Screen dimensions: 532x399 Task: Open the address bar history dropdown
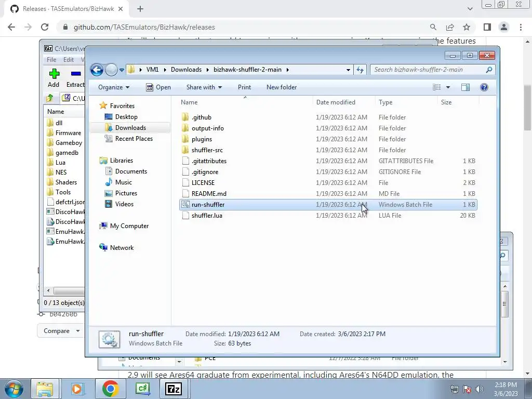348,70
